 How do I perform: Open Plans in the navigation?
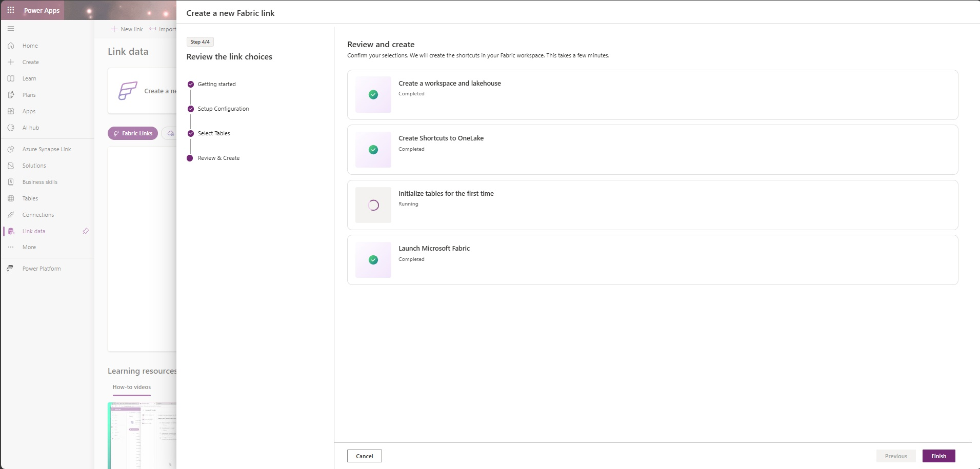pyautogui.click(x=29, y=95)
